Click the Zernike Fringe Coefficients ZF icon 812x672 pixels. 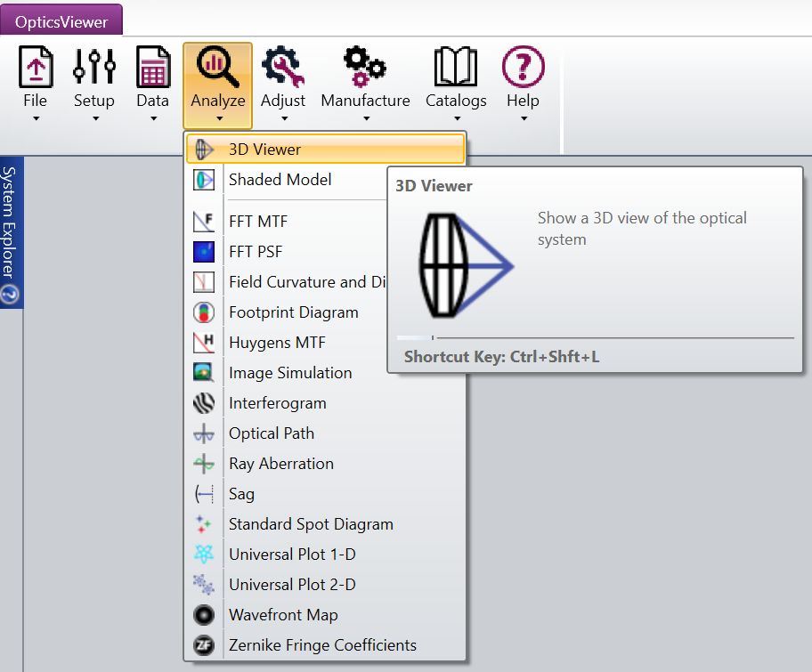[x=204, y=645]
